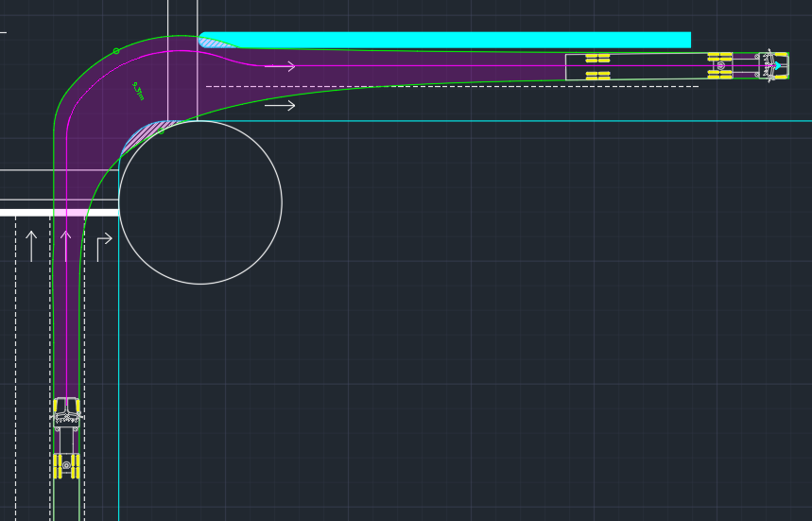This screenshot has height=521, width=812.
Task: Click the green 9.37m radius label
Action: click(138, 91)
